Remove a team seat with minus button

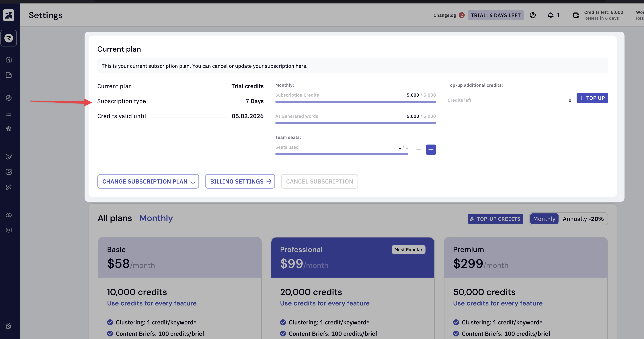(x=419, y=150)
